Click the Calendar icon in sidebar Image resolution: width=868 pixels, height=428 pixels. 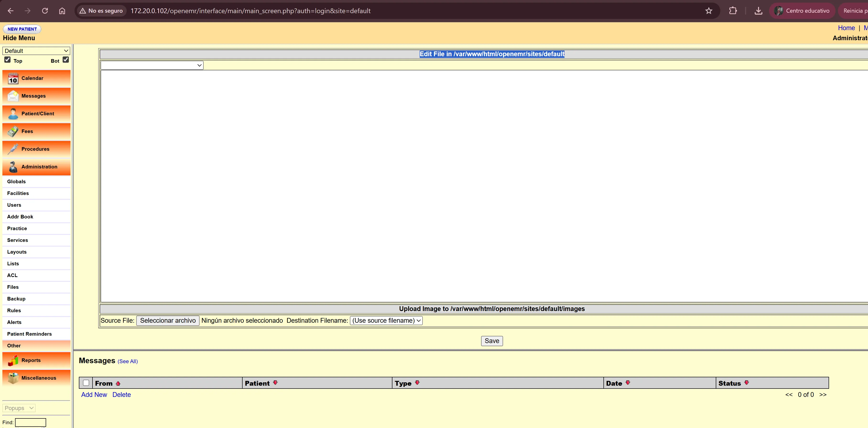(x=13, y=78)
